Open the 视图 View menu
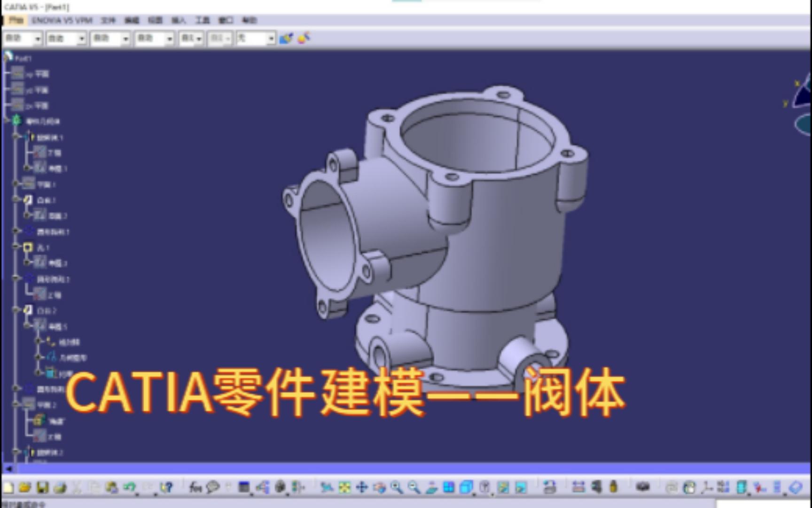Viewport: 812px width, 508px height. tap(155, 20)
